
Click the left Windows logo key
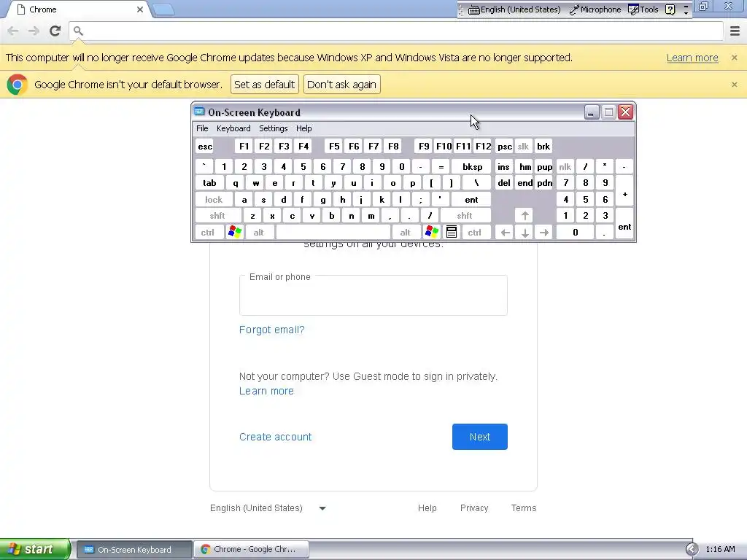click(235, 233)
